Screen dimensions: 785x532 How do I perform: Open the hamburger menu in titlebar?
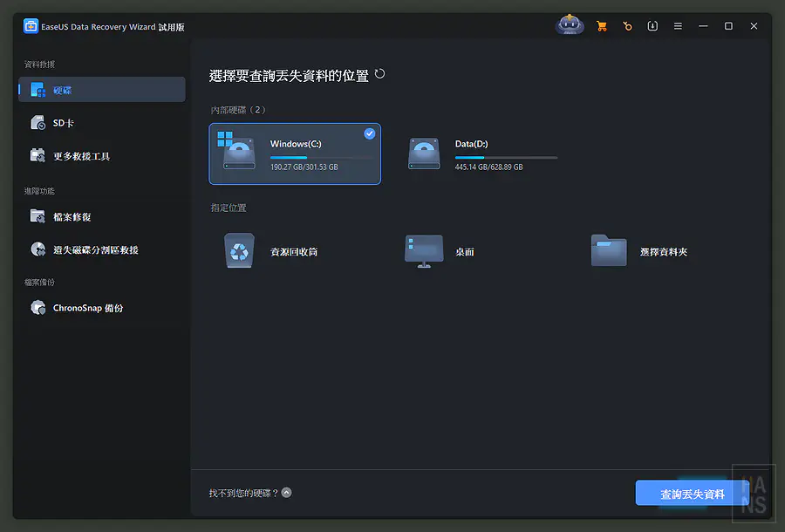(x=678, y=25)
